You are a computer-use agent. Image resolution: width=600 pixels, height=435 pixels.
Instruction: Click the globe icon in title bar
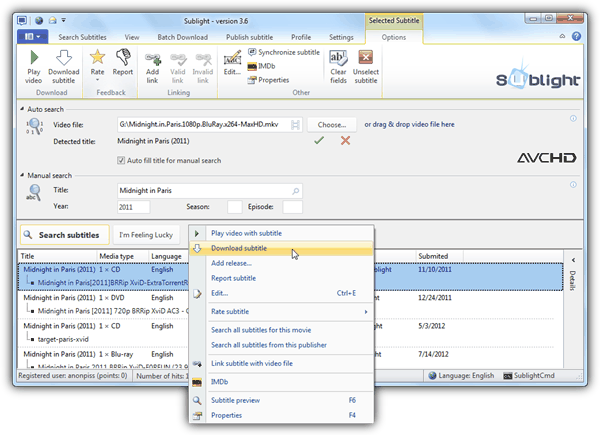click(x=39, y=21)
